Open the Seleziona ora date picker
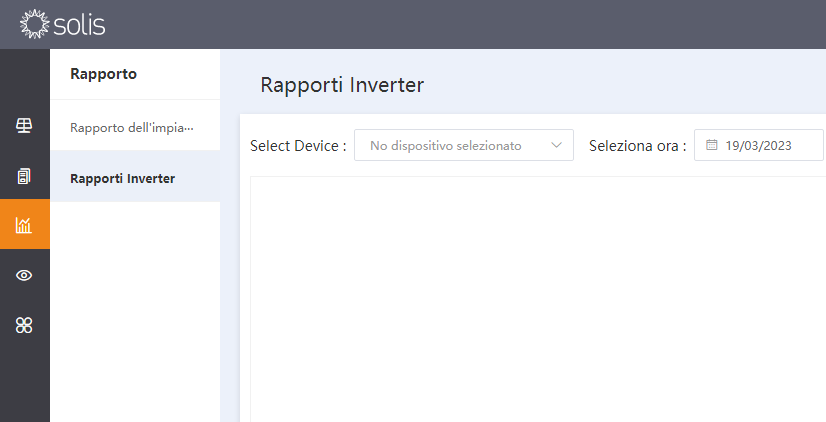The width and height of the screenshot is (826, 422). tap(759, 145)
